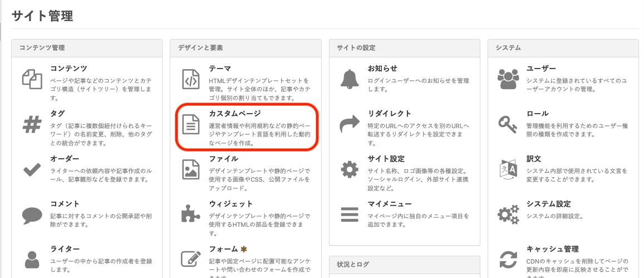644x278 pixels.
Task: Open the Redirect arrow icon
Action: 350,124
